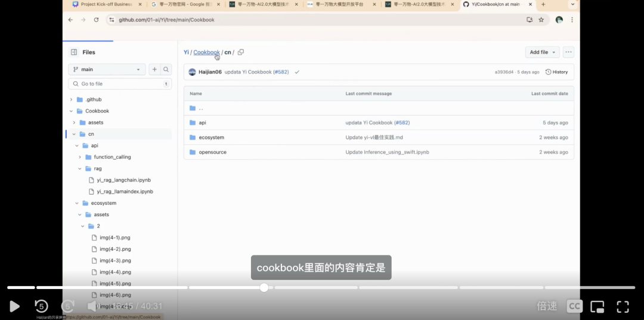Collapse the cn folder chevron
Image resolution: width=644 pixels, height=320 pixels.
tap(74, 134)
